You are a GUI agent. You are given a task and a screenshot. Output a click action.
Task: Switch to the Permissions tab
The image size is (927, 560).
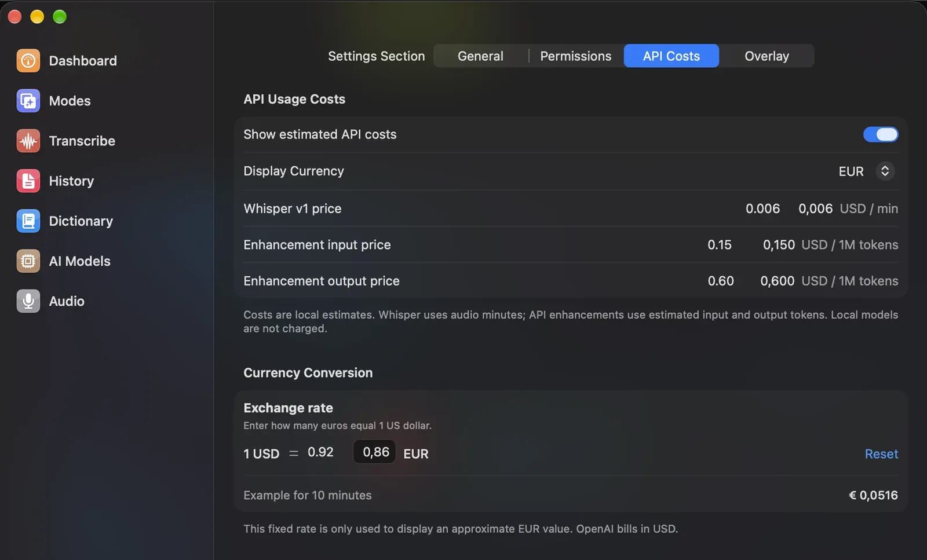click(x=575, y=56)
